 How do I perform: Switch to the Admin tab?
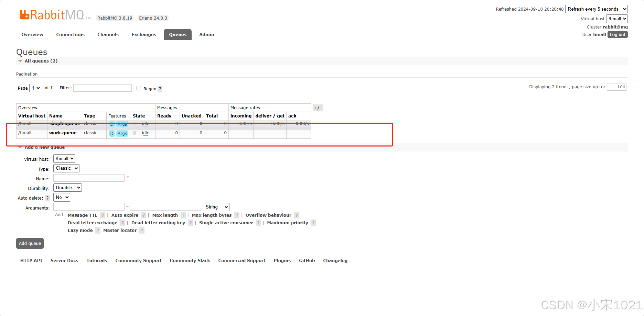click(206, 34)
